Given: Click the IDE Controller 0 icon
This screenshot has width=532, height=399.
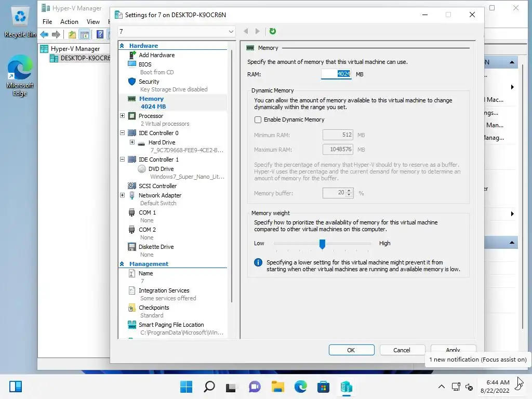Looking at the screenshot, I should [132, 133].
